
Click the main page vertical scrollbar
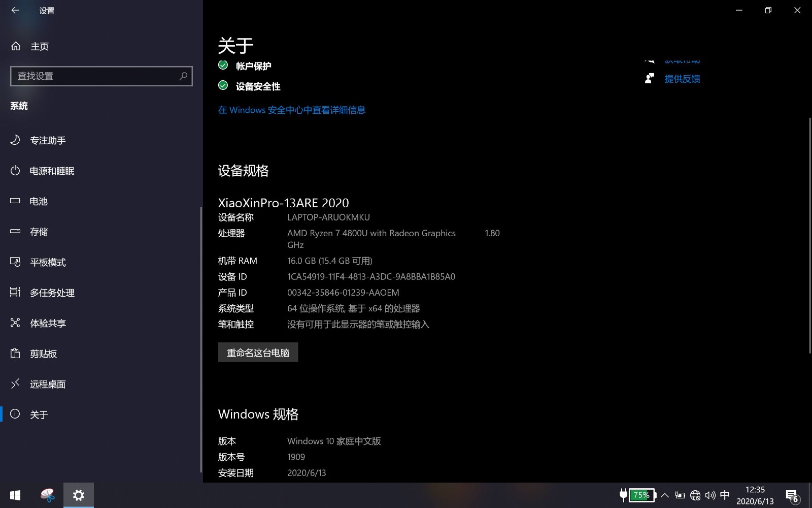click(x=809, y=235)
